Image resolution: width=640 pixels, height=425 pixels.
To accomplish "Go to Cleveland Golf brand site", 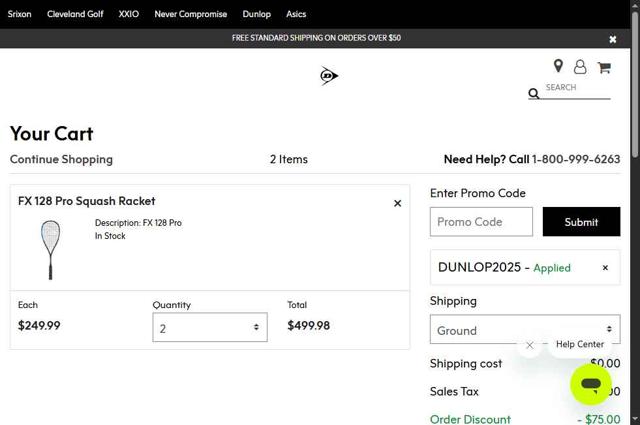I will click(75, 14).
